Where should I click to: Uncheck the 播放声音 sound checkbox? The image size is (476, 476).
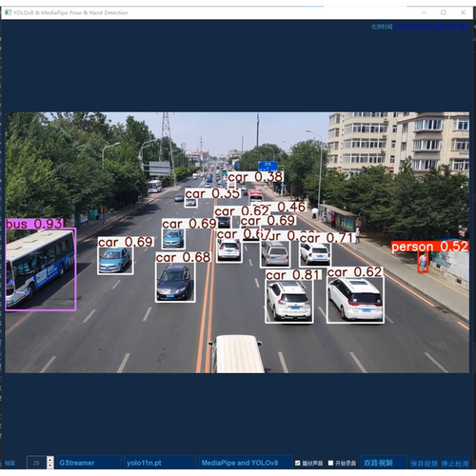tap(297, 463)
